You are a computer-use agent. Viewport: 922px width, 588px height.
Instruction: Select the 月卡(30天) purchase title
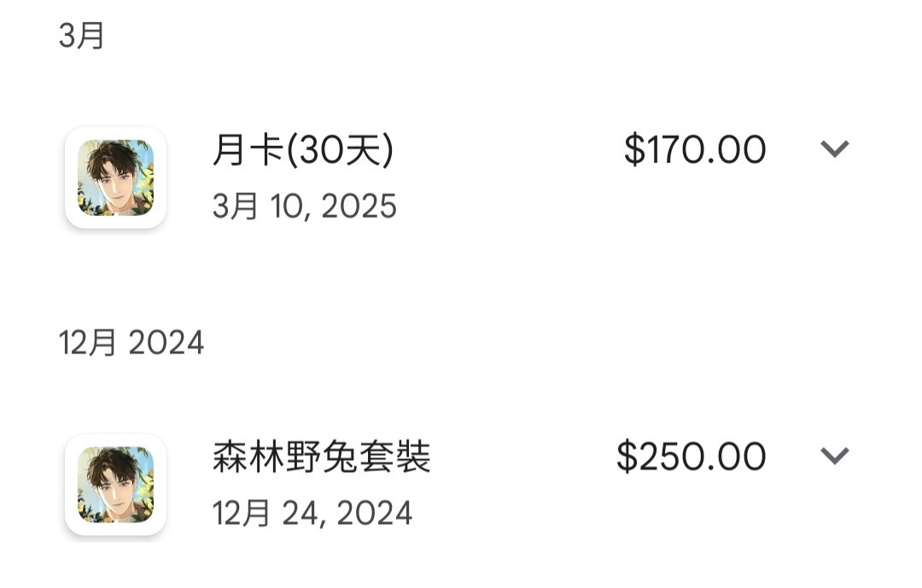coord(303,149)
